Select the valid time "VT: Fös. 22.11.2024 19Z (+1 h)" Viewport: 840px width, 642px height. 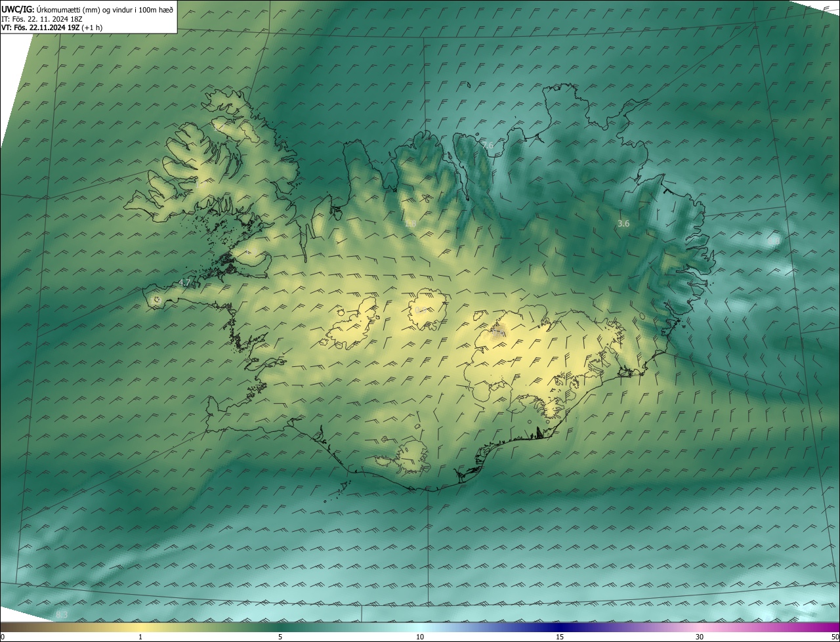(x=52, y=28)
